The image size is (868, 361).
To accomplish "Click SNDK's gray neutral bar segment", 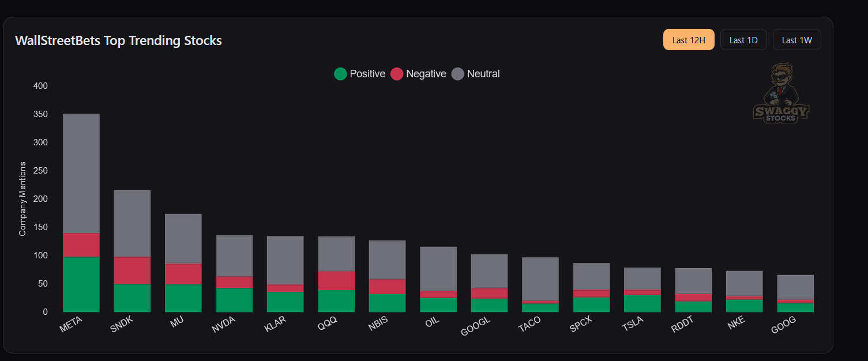I will point(132,224).
